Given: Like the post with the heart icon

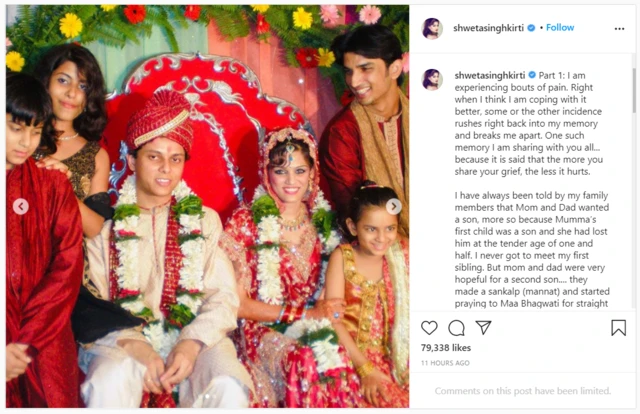Looking at the screenshot, I should [x=429, y=327].
